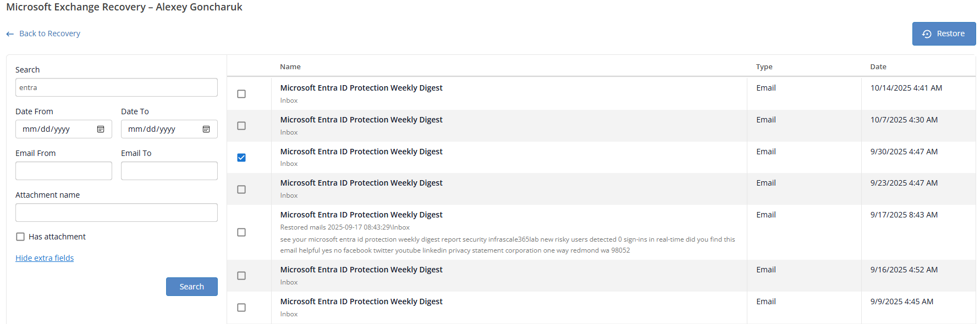This screenshot has height=324, width=980.
Task: Click the Restore button
Action: tap(944, 33)
